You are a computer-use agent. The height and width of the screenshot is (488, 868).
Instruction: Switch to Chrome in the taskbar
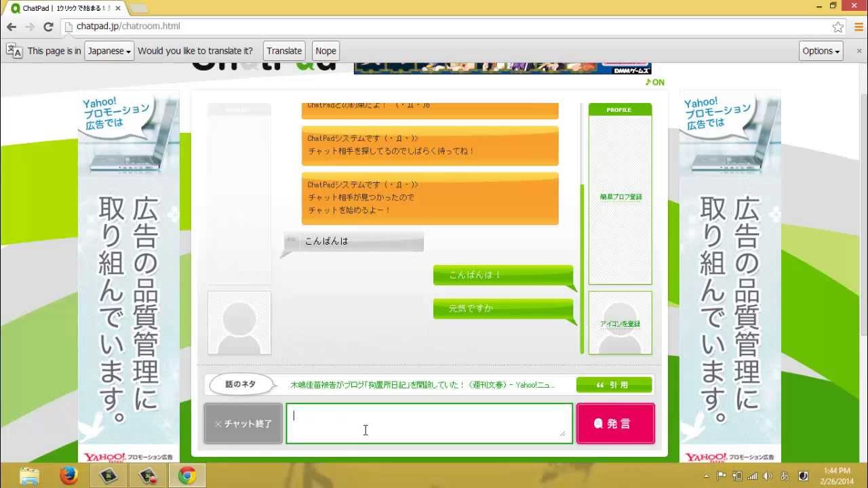click(187, 475)
